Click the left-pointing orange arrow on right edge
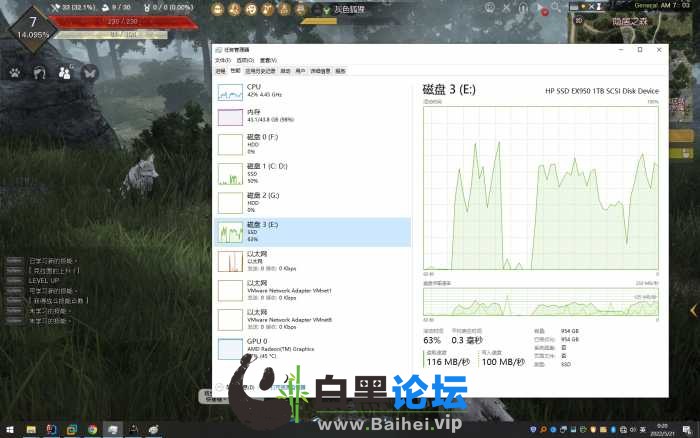This screenshot has width=700, height=438. [694, 310]
